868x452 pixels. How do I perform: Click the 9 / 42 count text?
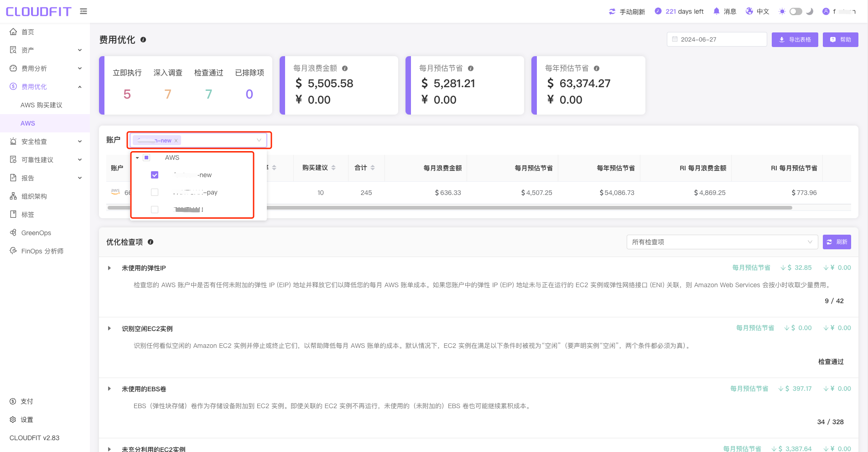pos(834,301)
